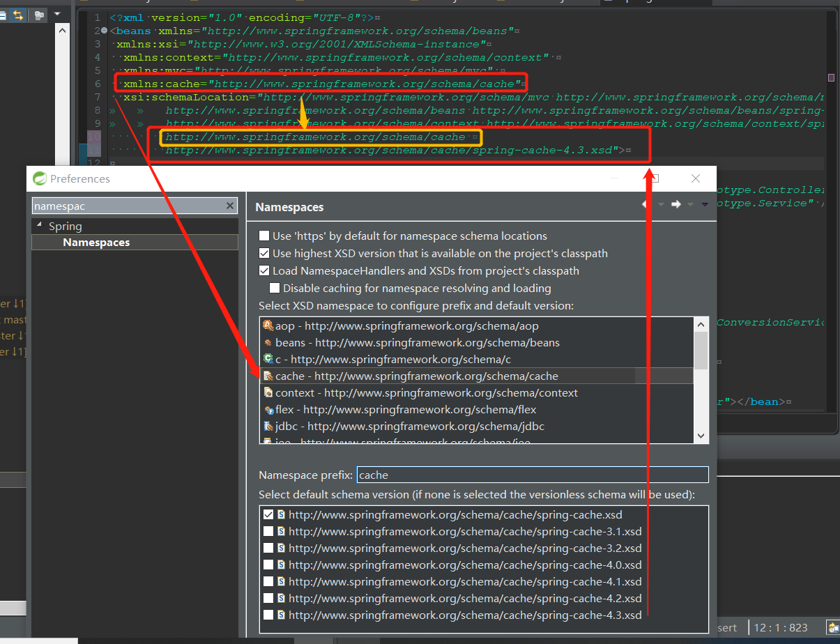This screenshot has height=644, width=840.
Task: Click the Link with Editor toolbar icon
Action: [17, 14]
